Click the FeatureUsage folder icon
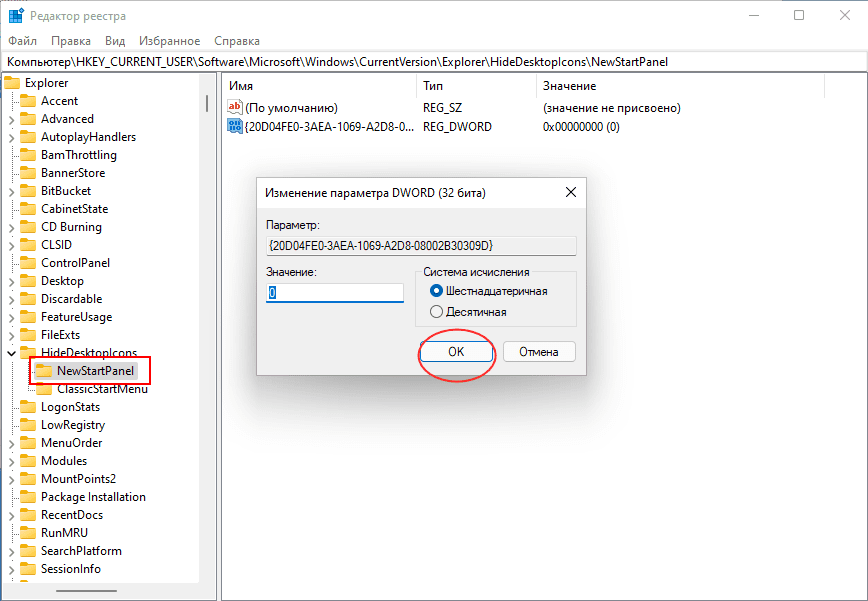Screen dimensions: 868x601 point(28,317)
